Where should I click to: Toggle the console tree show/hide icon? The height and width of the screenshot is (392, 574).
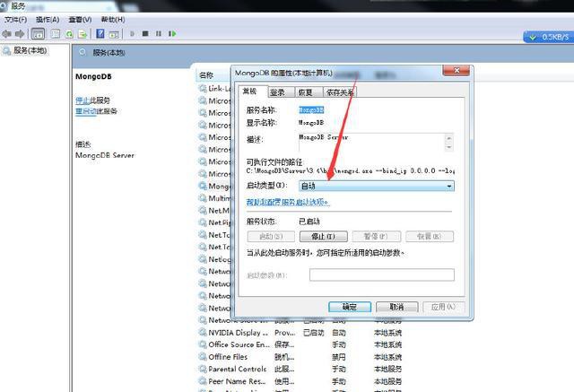38,34
